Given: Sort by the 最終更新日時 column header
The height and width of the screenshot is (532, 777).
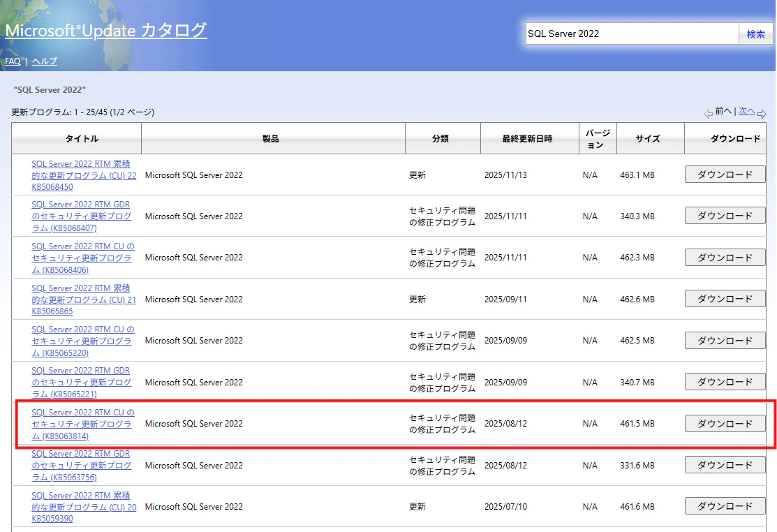Looking at the screenshot, I should (529, 139).
